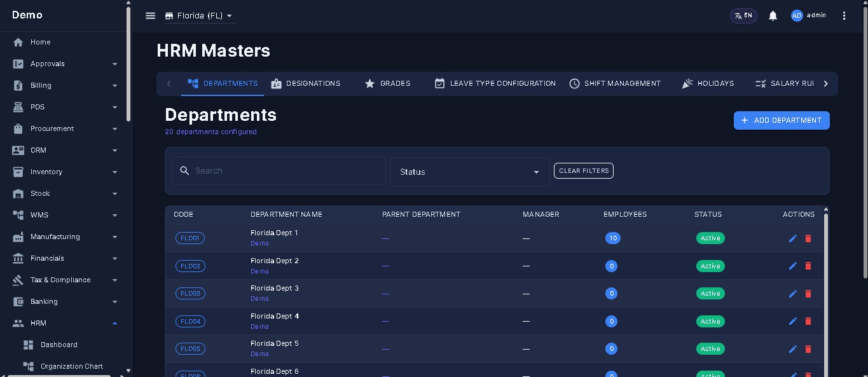Viewport: 868px width, 377px height.
Task: Click the Stock sidebar icon
Action: 18,194
